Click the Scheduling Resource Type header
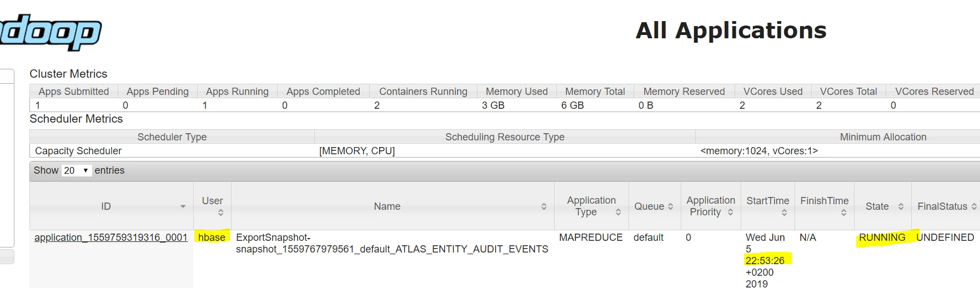The height and width of the screenshot is (288, 980). pyautogui.click(x=505, y=137)
